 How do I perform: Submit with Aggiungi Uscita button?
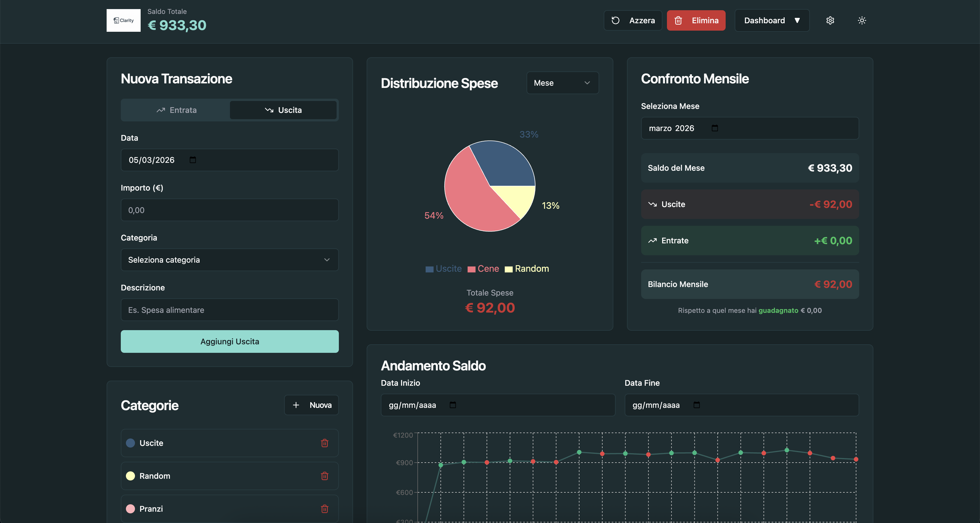point(229,341)
